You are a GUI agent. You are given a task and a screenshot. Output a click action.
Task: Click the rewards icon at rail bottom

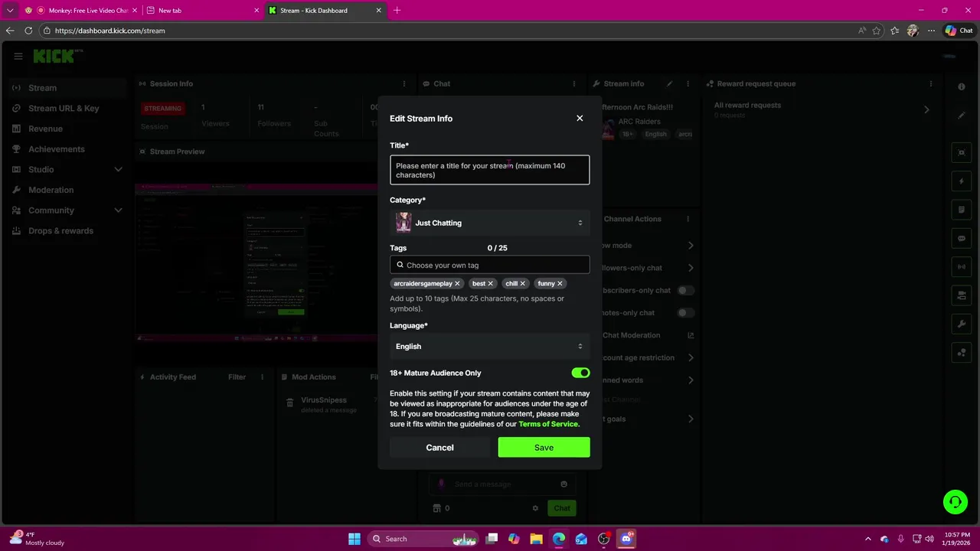[962, 352]
